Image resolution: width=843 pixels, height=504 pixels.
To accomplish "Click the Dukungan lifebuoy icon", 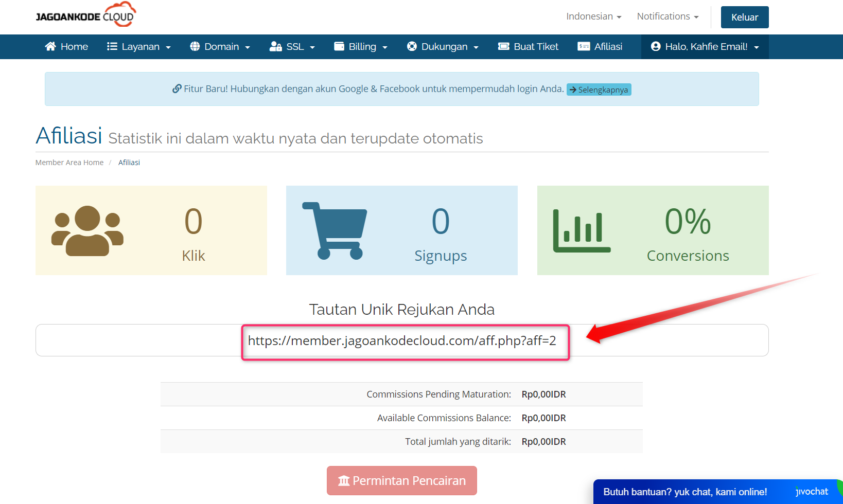I will 412,46.
